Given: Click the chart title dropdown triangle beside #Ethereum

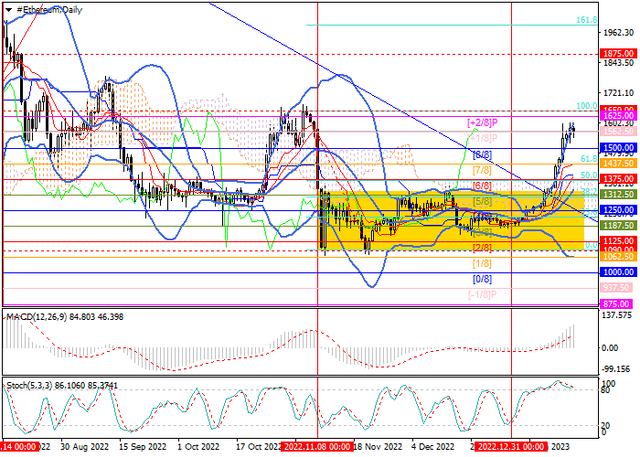Looking at the screenshot, I should [x=6, y=7].
